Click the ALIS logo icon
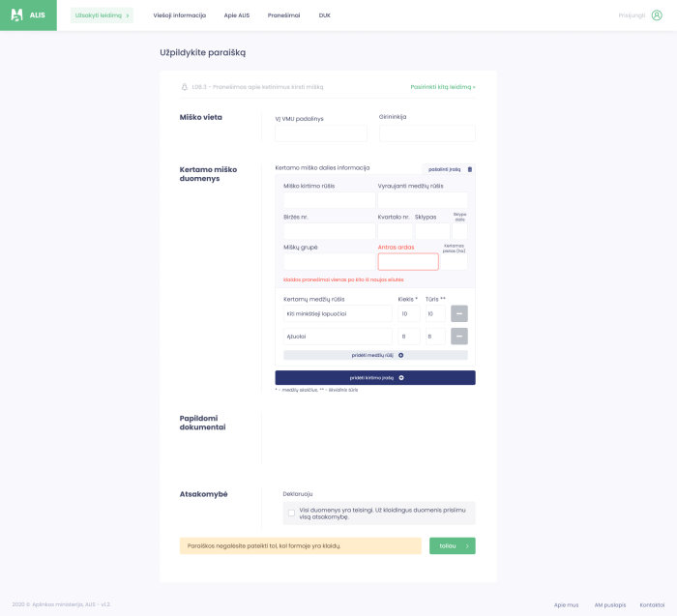 [16, 15]
